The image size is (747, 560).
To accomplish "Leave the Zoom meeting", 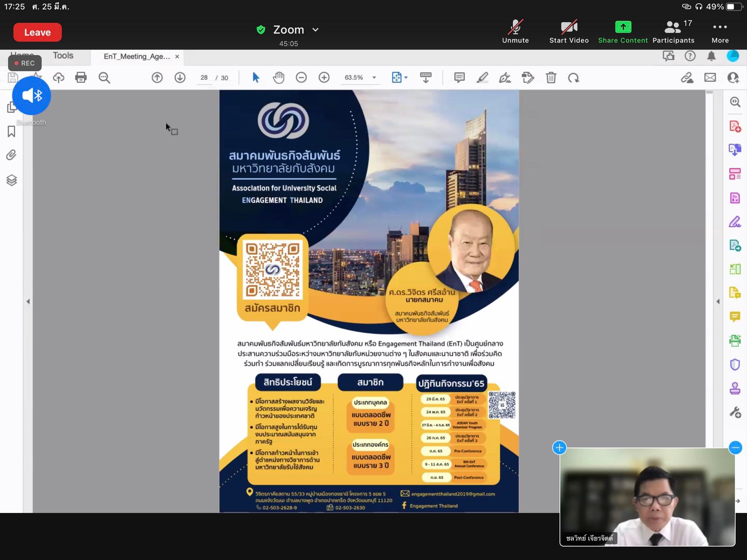I will [x=38, y=32].
